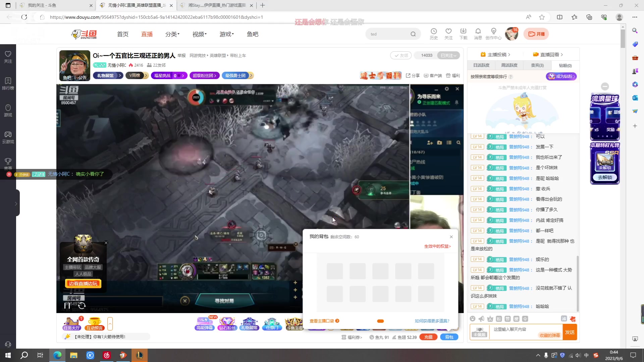
Task: Click the 发送 send button
Action: tap(570, 332)
